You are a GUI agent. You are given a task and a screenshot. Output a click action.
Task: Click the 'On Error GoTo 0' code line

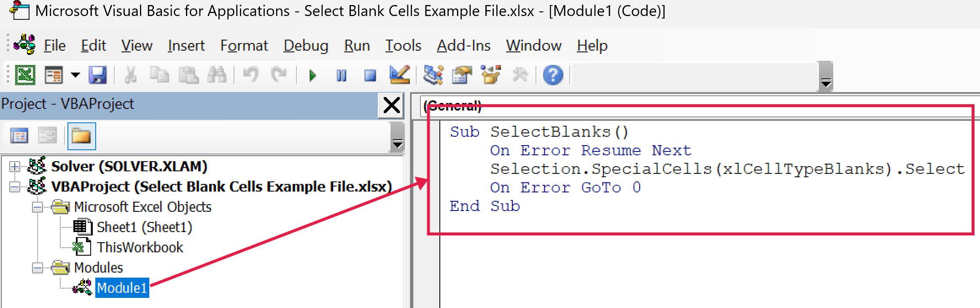coord(565,188)
